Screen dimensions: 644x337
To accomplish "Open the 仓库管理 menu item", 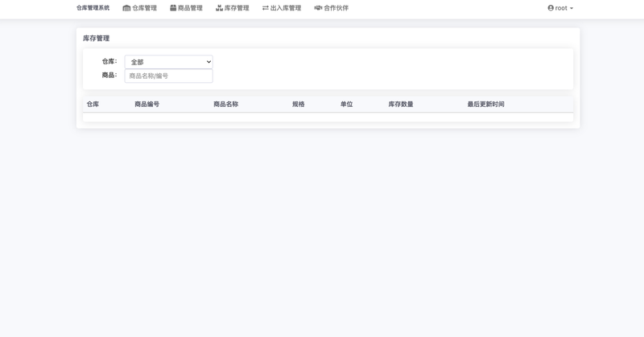I will tap(139, 8).
